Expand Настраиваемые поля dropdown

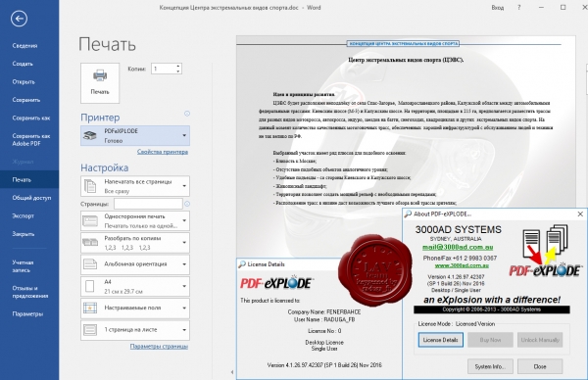135,309
